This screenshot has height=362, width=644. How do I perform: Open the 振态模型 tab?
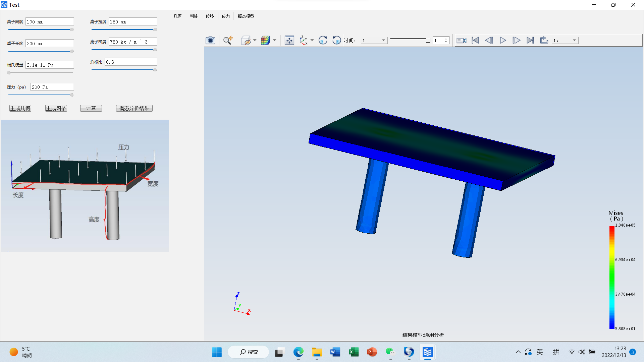(246, 16)
